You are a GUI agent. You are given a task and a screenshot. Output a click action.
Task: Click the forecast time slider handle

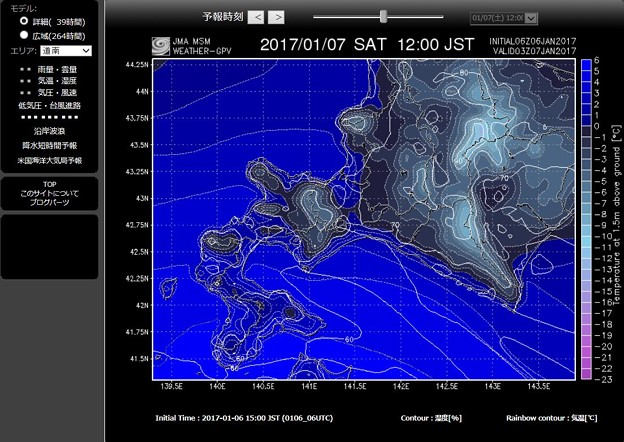pos(383,16)
